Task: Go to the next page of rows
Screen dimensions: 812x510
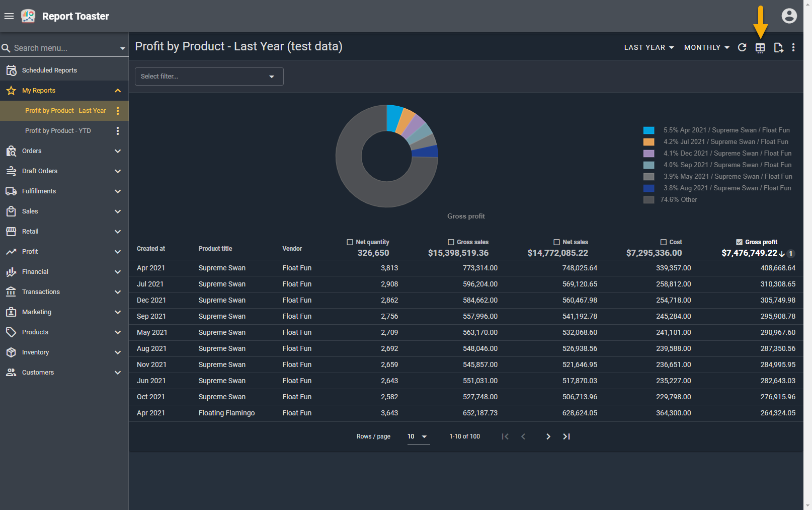Action: 548,436
